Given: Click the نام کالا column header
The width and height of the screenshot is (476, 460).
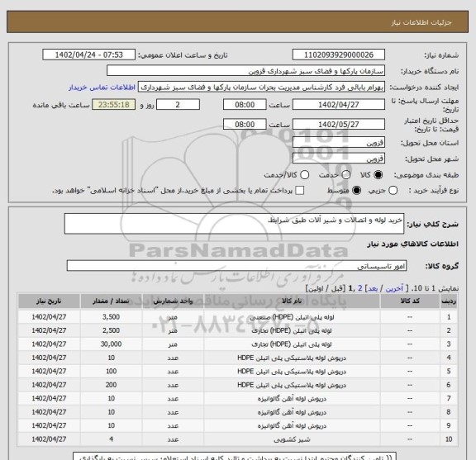Looking at the screenshot, I should [292, 301].
